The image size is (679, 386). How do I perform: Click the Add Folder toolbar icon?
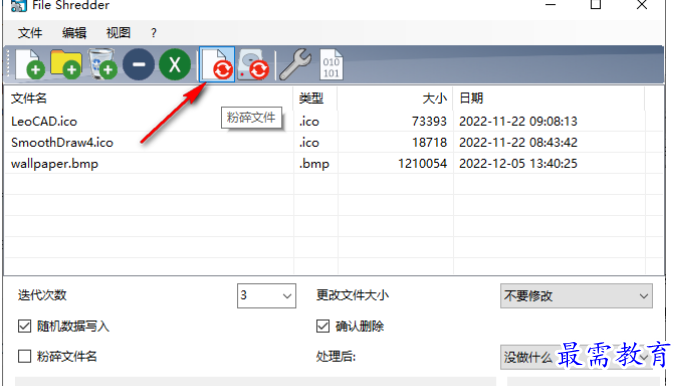66,65
